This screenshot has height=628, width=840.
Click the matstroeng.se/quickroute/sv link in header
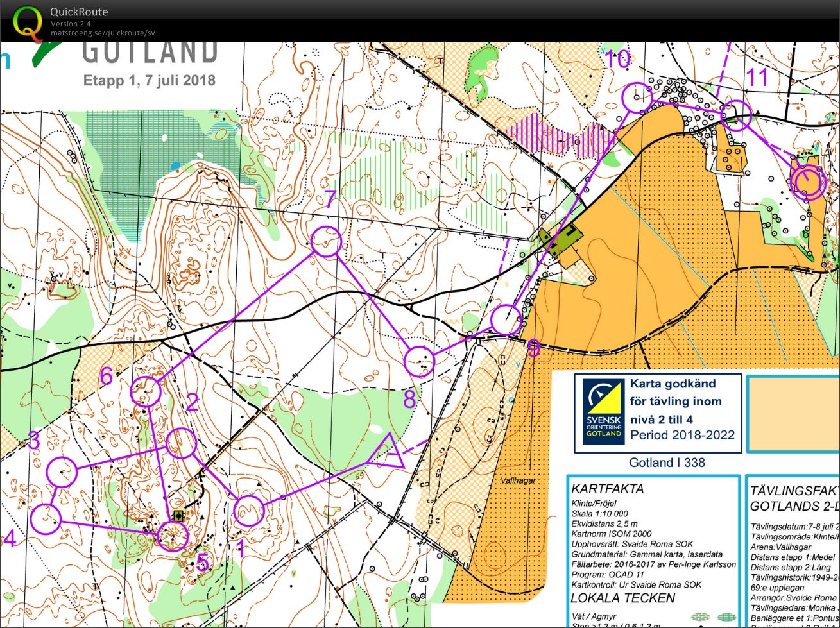coord(103,33)
